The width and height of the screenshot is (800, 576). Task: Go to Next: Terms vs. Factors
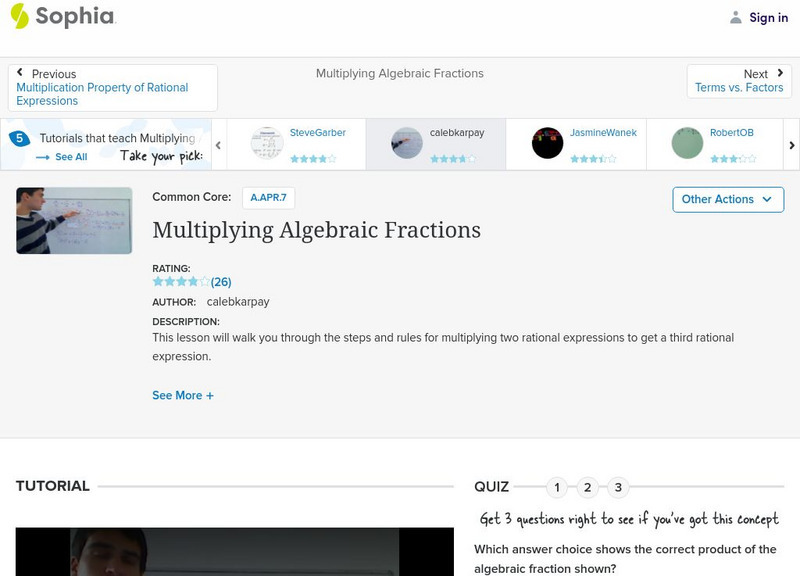coord(739,81)
